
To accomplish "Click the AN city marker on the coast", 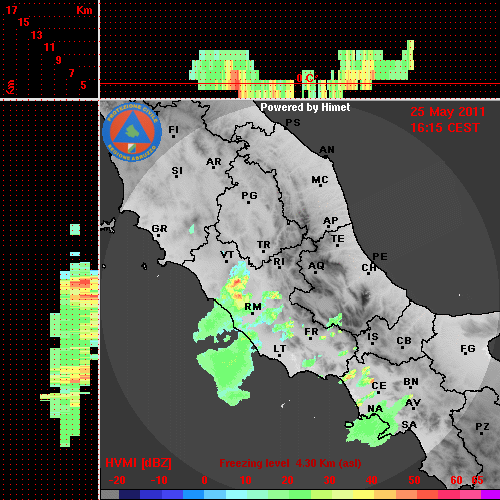I will click(x=326, y=156).
